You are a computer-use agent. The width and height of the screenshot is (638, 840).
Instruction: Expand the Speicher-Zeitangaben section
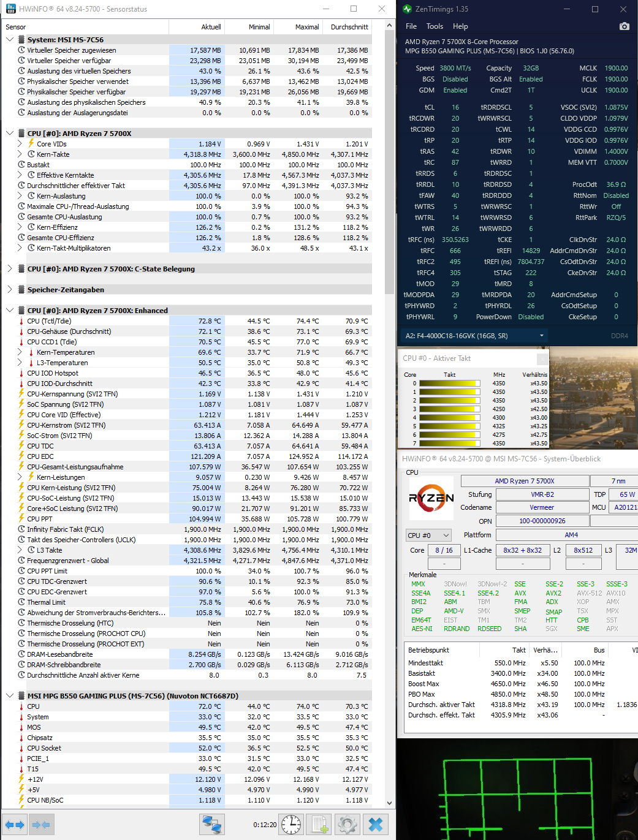(x=9, y=289)
